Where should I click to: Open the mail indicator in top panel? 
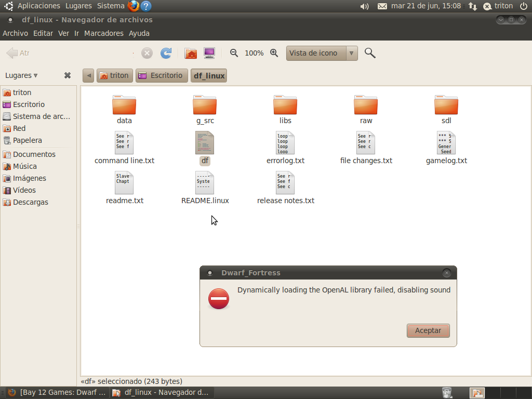point(382,6)
